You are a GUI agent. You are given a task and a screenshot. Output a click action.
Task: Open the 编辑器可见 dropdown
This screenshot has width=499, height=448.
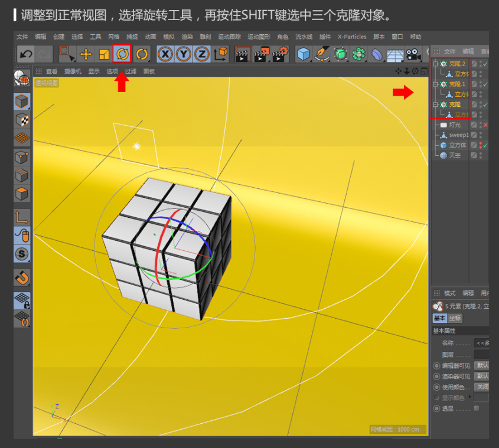click(482, 365)
